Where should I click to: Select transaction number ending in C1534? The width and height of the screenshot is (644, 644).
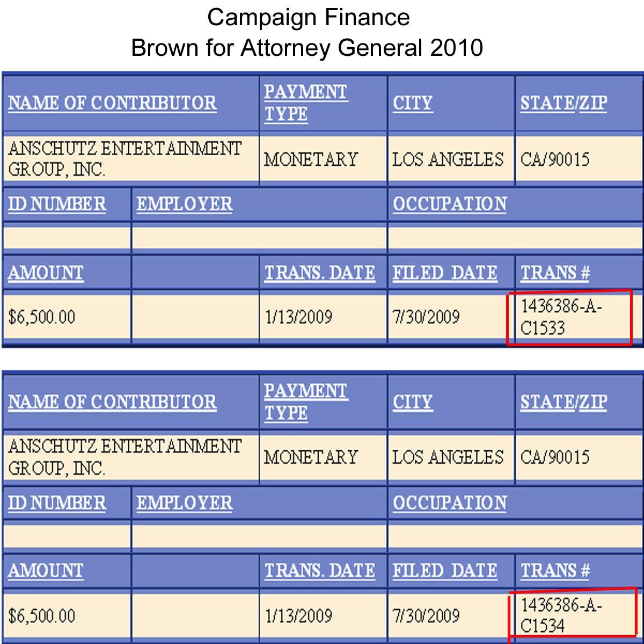(x=561, y=615)
